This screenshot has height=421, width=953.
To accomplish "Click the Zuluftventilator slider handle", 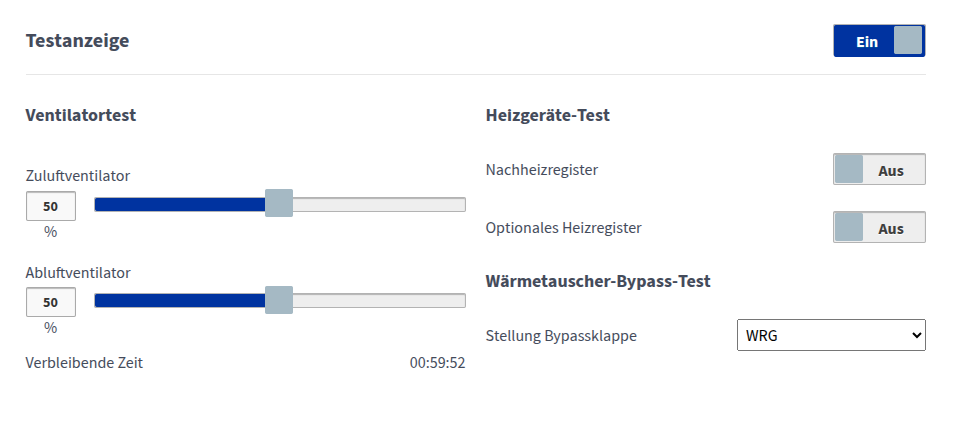I will click(x=279, y=204).
